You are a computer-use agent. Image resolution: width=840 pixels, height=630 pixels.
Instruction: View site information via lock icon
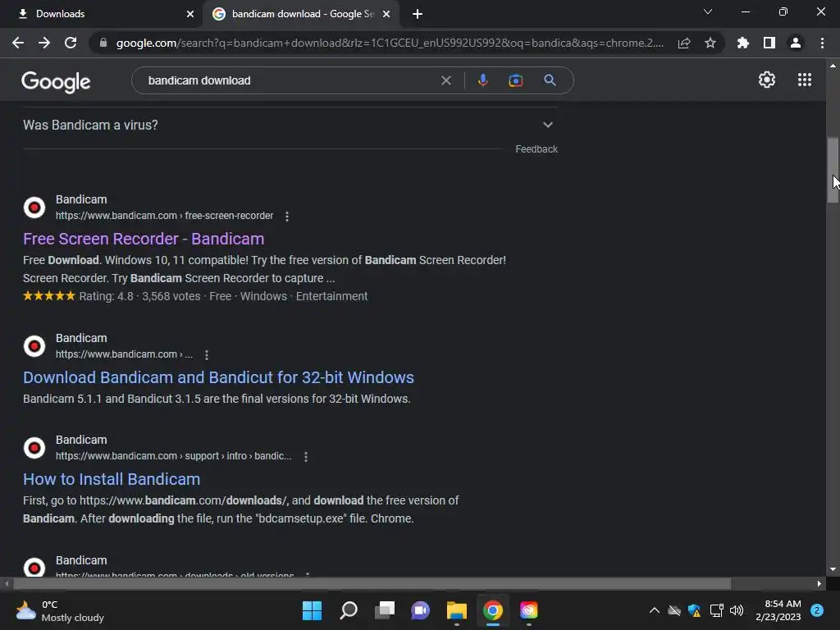[103, 43]
